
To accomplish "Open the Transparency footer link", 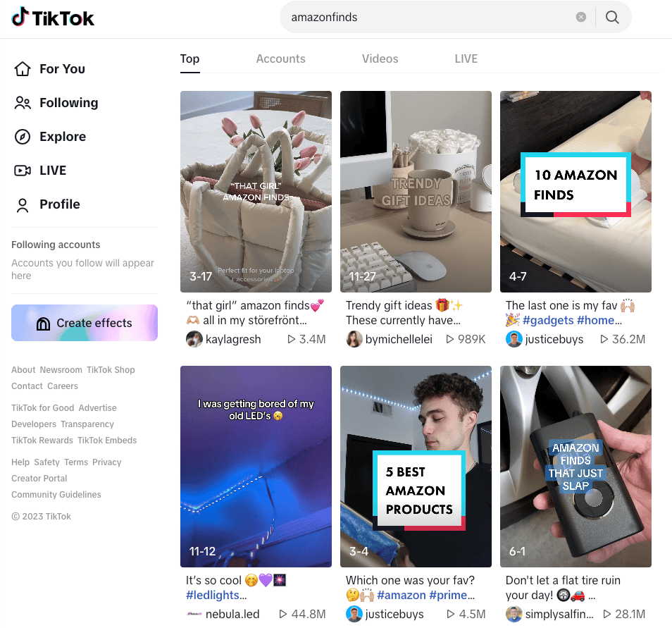I will click(87, 424).
